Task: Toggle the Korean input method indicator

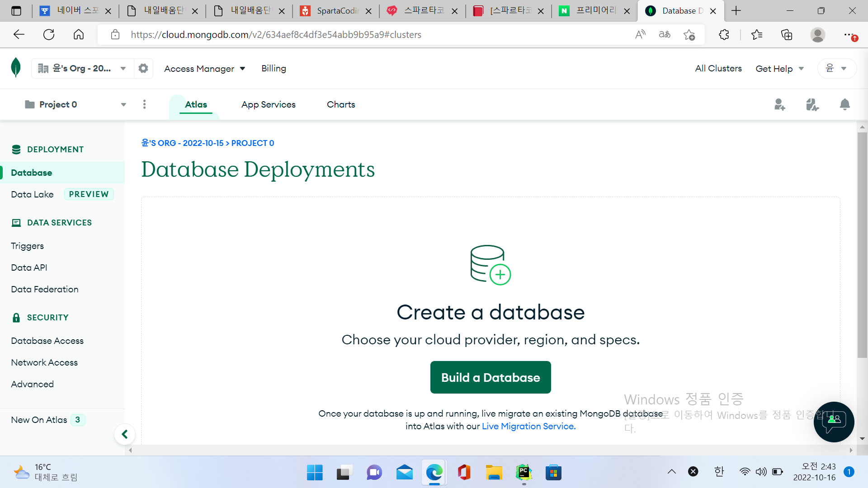Action: tap(719, 472)
